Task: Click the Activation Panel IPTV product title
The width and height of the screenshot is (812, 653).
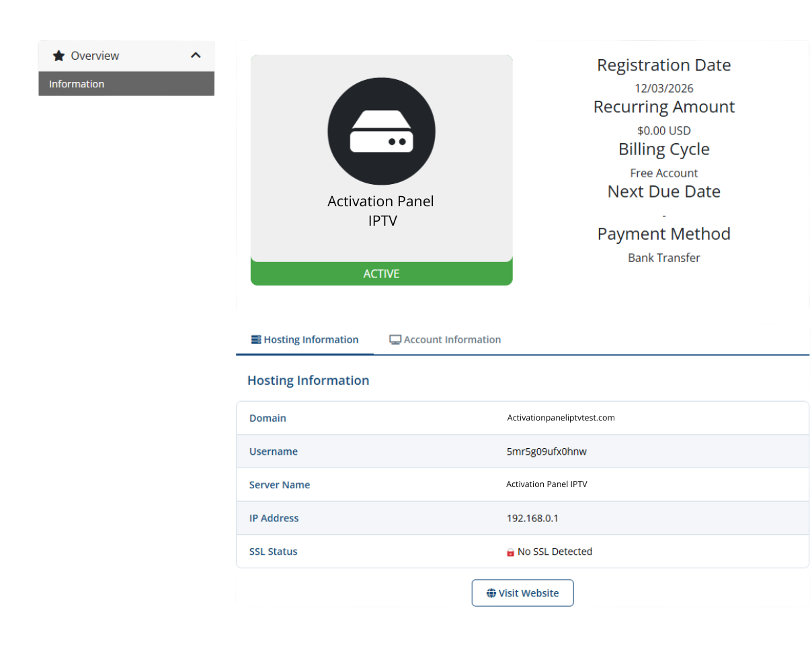Action: click(381, 210)
